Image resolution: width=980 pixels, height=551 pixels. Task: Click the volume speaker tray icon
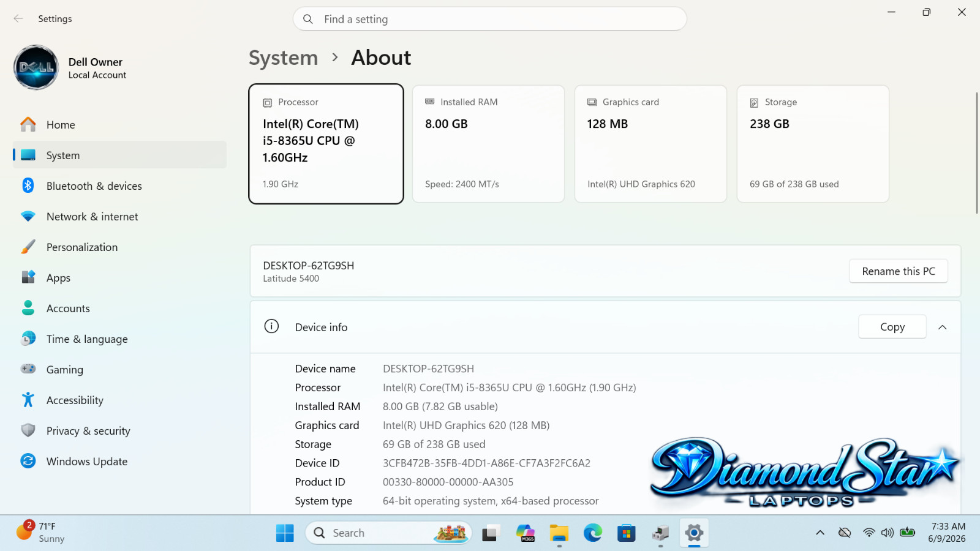click(887, 533)
